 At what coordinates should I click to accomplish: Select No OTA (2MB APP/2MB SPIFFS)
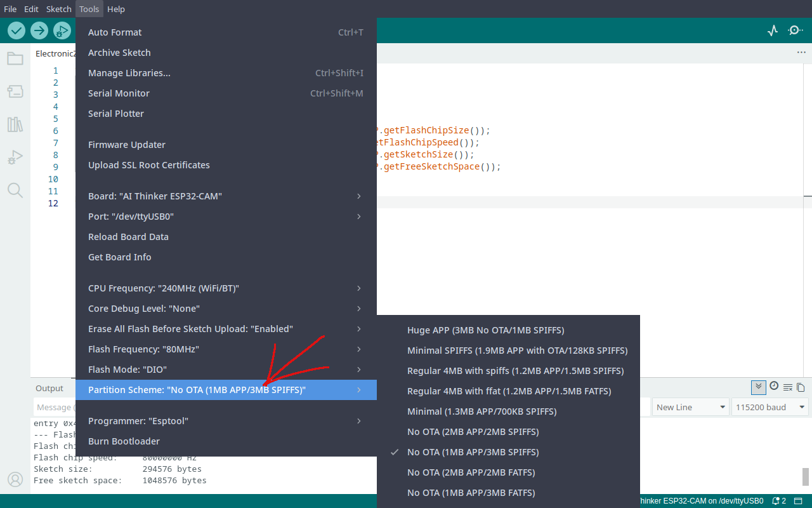[508, 432]
